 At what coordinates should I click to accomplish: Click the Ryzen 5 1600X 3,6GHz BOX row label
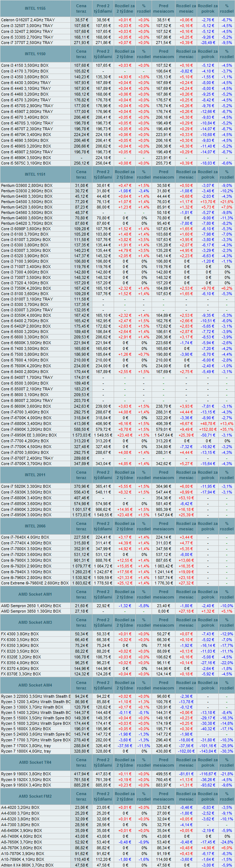click(x=26, y=729)
